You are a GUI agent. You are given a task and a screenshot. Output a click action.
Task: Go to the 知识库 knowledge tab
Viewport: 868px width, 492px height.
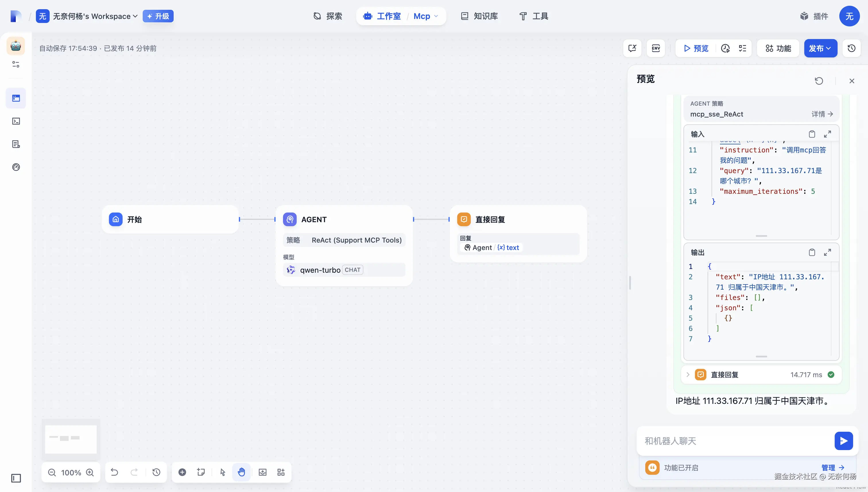pyautogui.click(x=479, y=16)
